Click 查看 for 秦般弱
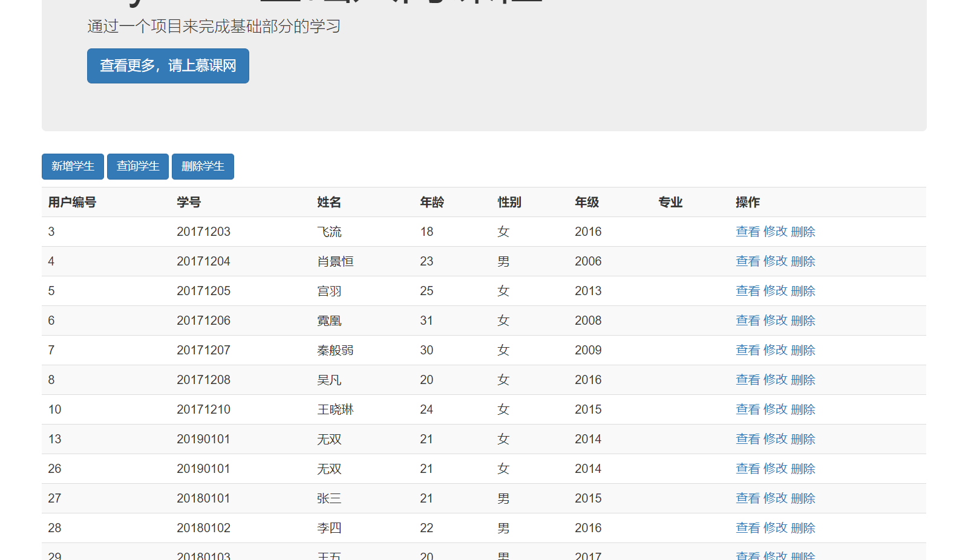This screenshot has width=974, height=560. [748, 350]
